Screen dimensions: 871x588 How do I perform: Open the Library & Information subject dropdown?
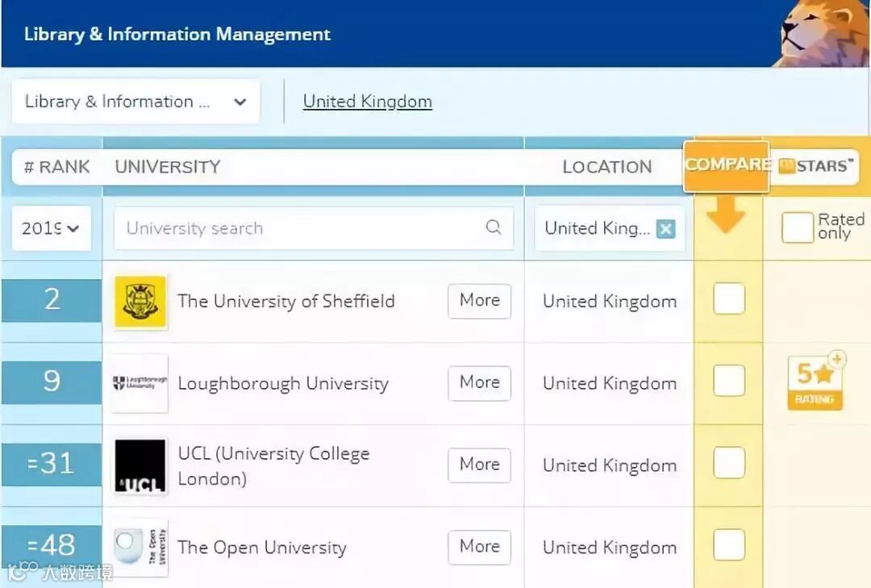point(135,102)
